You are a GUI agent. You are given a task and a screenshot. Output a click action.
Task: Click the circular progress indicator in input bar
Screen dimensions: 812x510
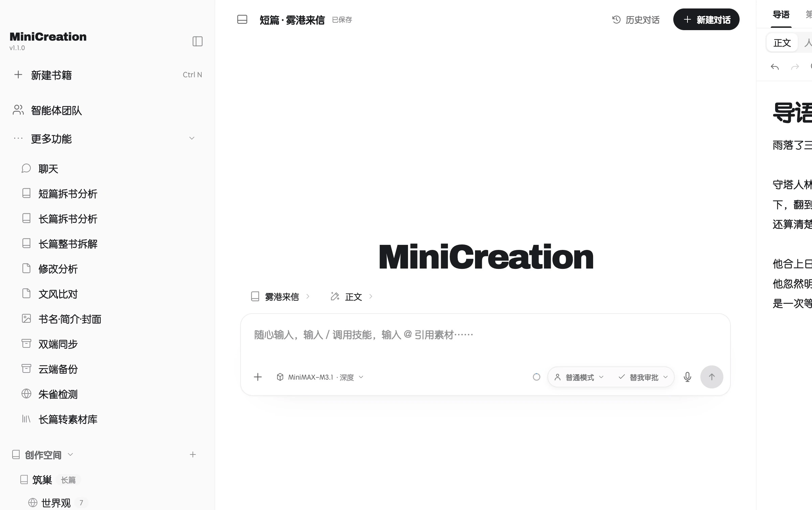pyautogui.click(x=536, y=377)
